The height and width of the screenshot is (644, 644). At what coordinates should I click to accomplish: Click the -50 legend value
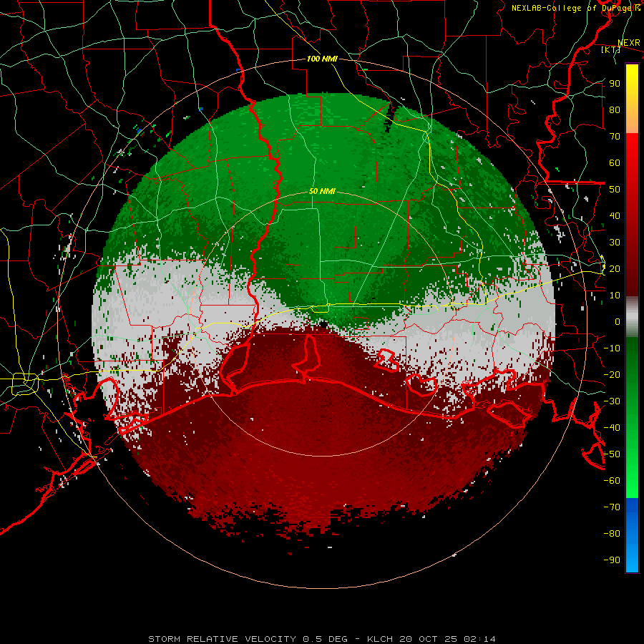tap(612, 454)
